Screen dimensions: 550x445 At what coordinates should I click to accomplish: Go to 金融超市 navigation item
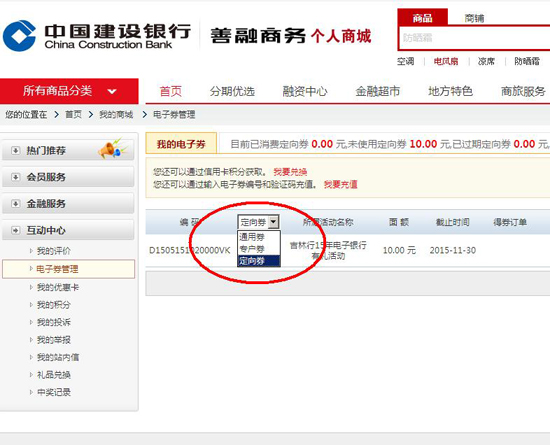pyautogui.click(x=378, y=92)
